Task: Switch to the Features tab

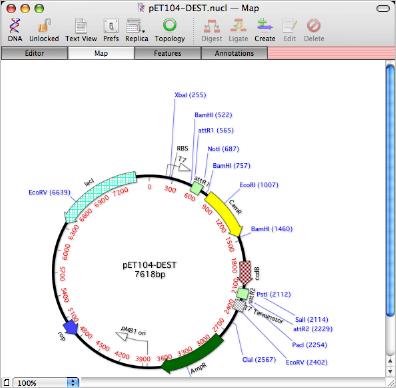Action: [x=168, y=53]
